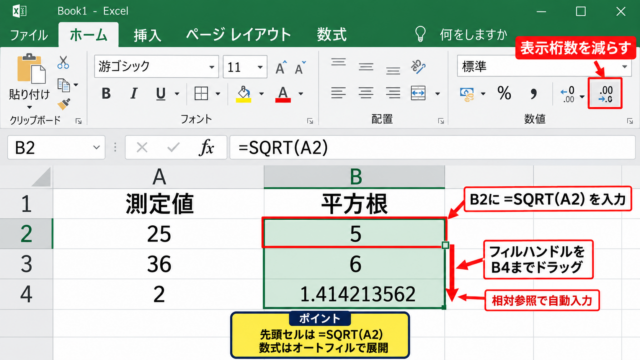Cancel formula entry with X button
640x360 pixels.
[x=142, y=147]
